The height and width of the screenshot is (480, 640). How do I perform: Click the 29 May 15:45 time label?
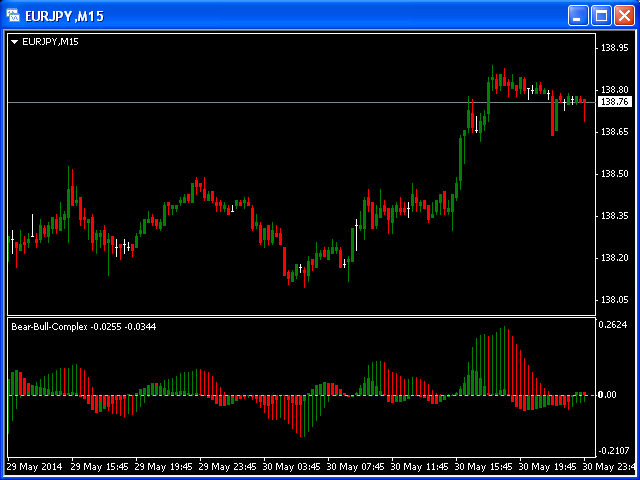(100, 466)
